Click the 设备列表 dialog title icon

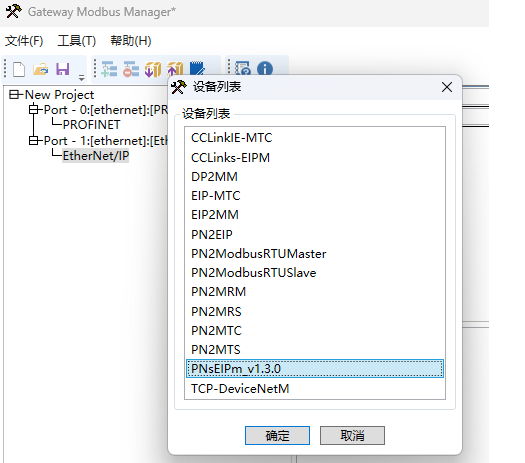pyautogui.click(x=178, y=87)
